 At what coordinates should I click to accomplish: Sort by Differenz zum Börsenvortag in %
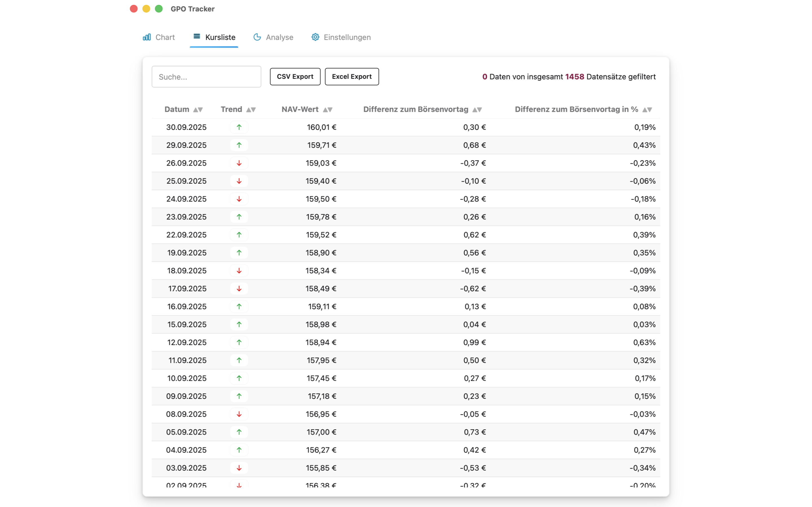pos(648,109)
